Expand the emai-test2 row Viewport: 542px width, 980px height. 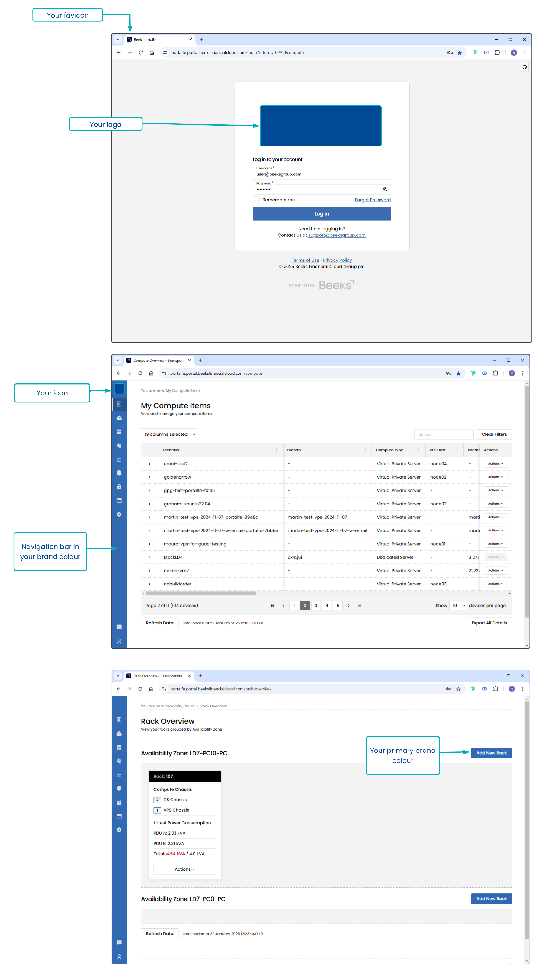point(149,464)
